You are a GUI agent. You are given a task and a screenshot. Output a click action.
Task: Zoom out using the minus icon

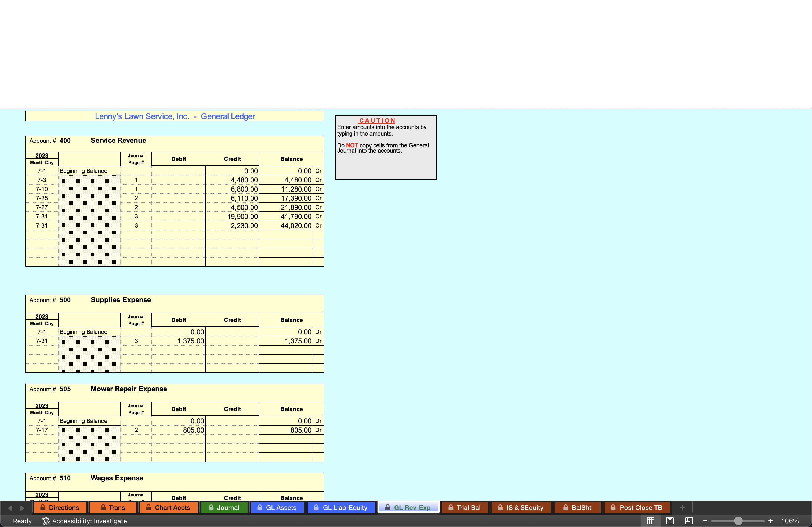[705, 521]
